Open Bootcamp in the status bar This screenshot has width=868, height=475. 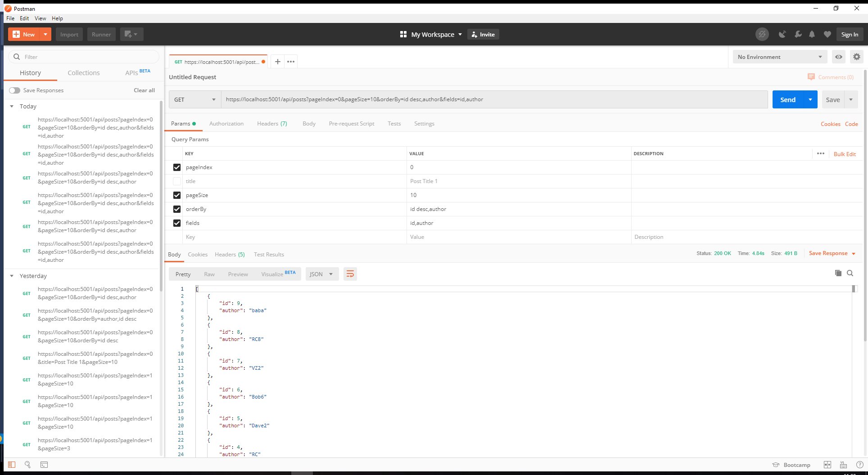(791, 465)
